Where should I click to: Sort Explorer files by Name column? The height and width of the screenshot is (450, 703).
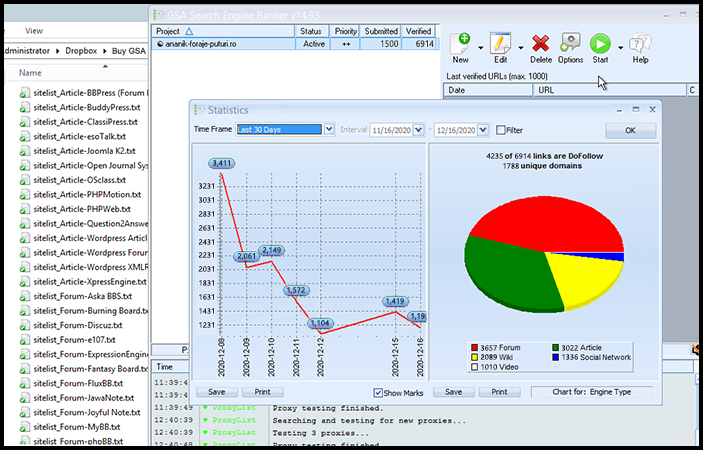pos(30,73)
